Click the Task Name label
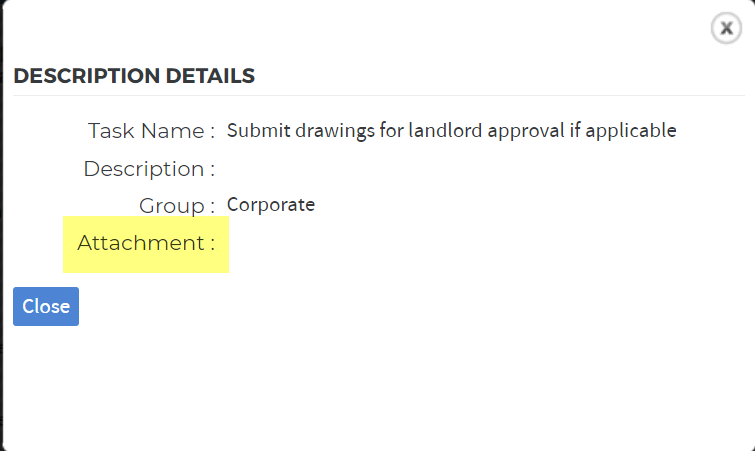Viewport: 755px width, 451px height. click(151, 130)
